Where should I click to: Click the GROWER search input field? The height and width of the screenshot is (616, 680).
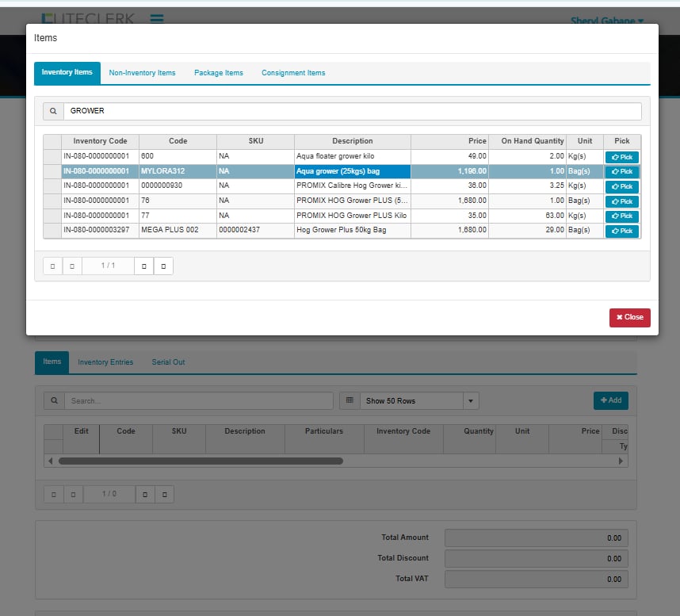click(x=352, y=111)
